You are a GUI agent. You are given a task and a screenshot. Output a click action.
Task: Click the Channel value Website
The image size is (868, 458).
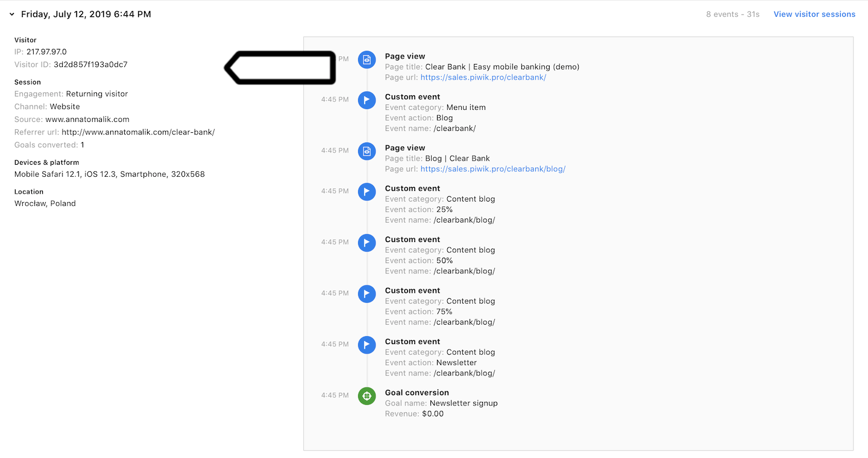pos(65,107)
